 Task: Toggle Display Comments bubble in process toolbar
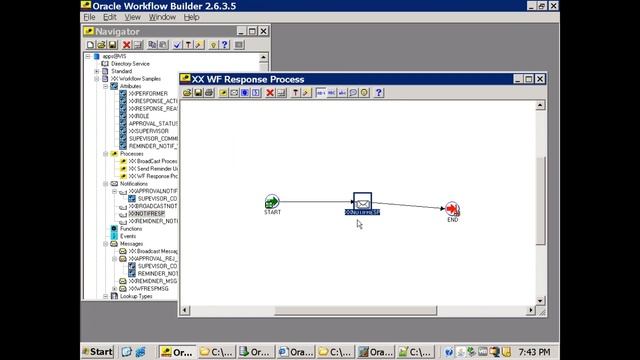(x=353, y=93)
